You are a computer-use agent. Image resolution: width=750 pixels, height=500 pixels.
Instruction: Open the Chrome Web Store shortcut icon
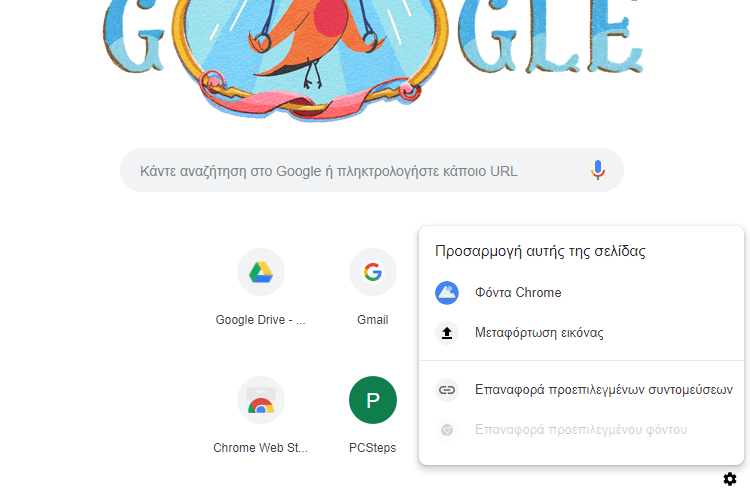click(261, 400)
